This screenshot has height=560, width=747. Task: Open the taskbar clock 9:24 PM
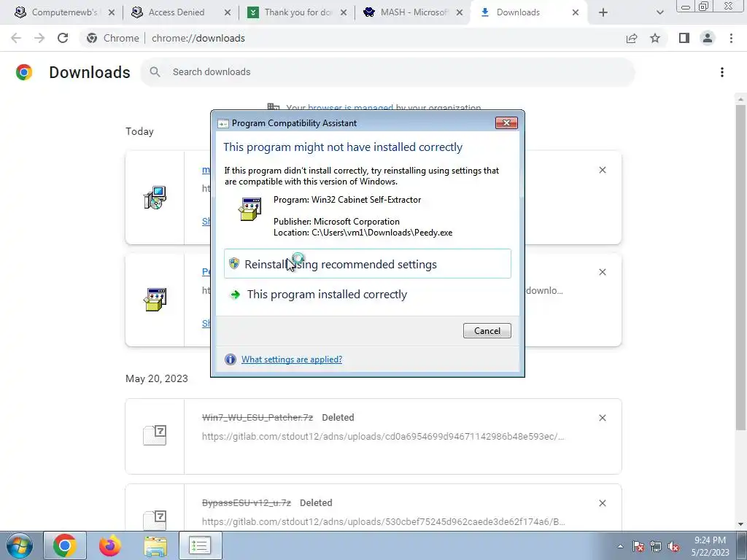tap(710, 546)
